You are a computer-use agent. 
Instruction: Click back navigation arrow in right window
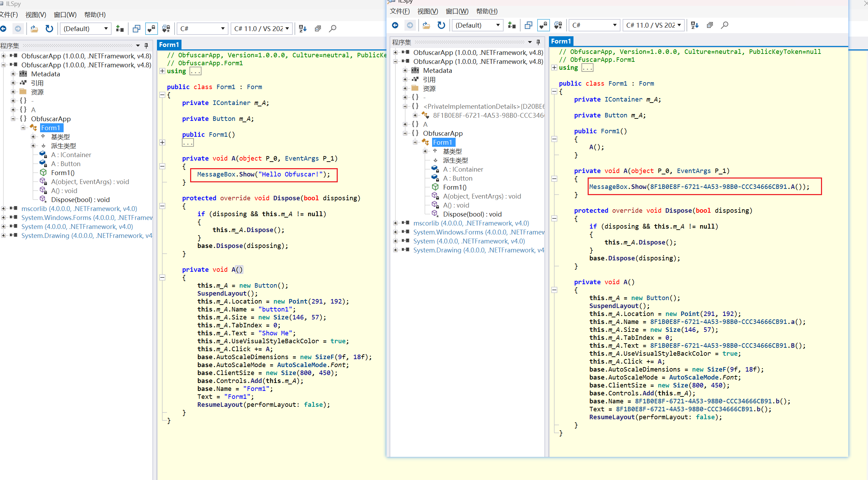(395, 25)
